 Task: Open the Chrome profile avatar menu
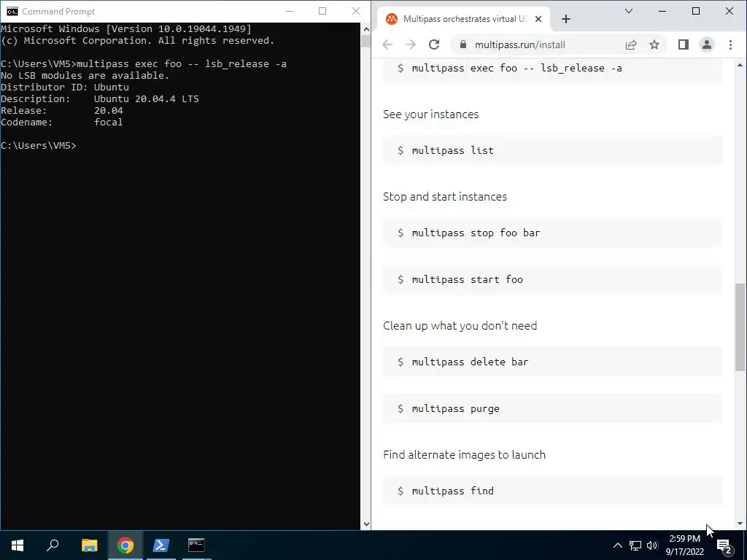click(706, 44)
